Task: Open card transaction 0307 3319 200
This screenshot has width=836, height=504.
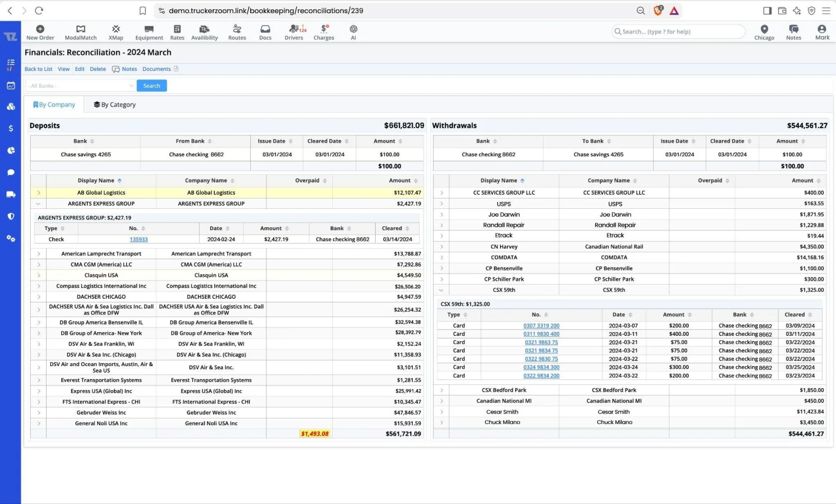Action: 541,326
